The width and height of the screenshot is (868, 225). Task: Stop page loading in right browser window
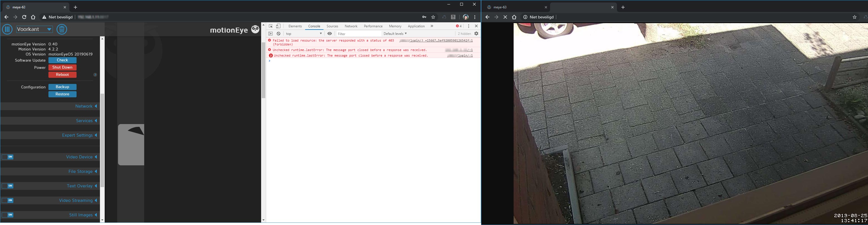505,17
